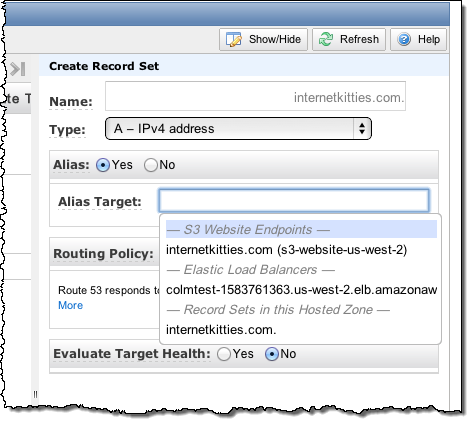Focus the Alias Target input field
Image resolution: width=473 pixels, height=424 pixels.
point(294,201)
